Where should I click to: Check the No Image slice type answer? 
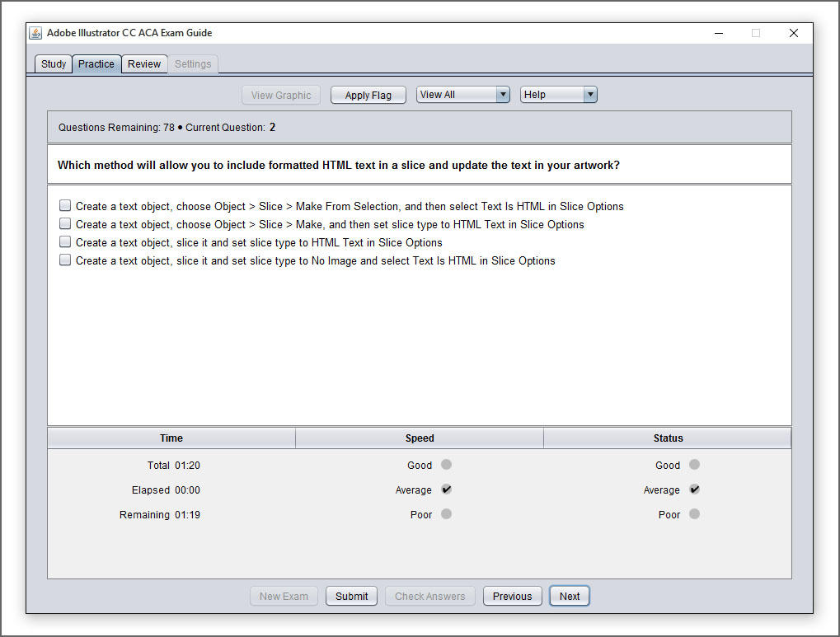click(x=65, y=260)
